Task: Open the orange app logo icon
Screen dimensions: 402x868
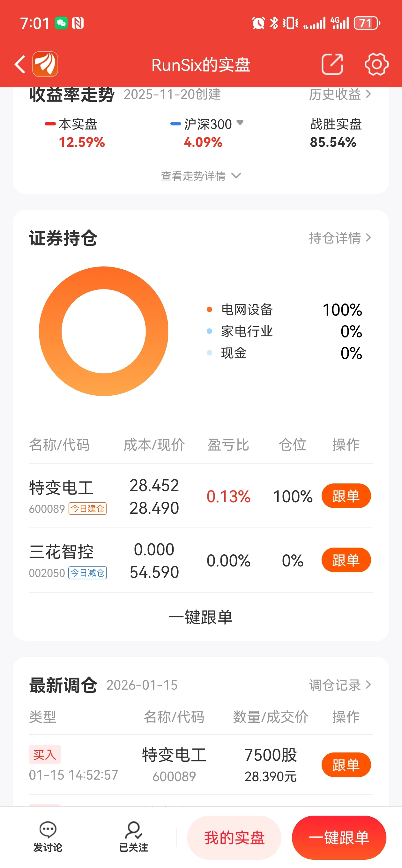Action: click(x=45, y=64)
